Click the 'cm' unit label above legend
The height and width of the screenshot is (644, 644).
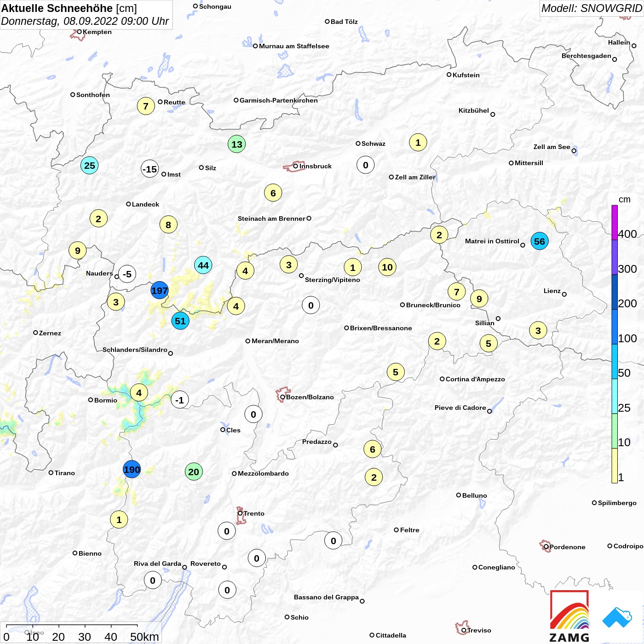click(x=625, y=200)
